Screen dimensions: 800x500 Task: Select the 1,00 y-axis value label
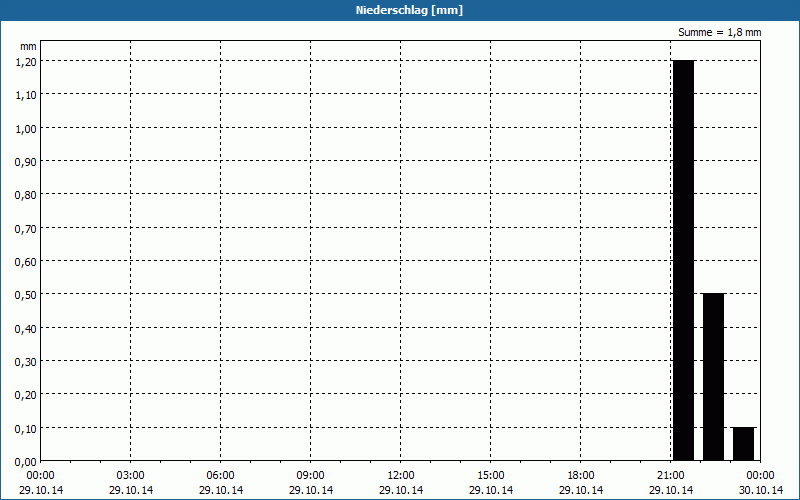(26, 129)
